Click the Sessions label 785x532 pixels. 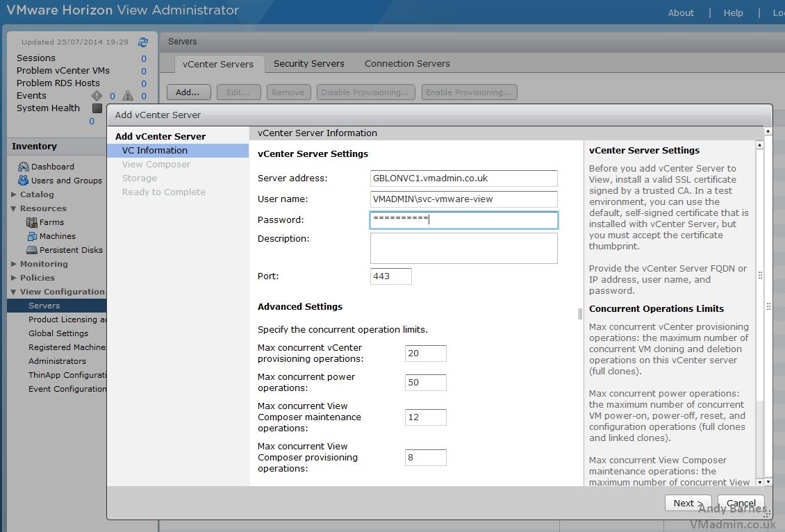coord(36,58)
